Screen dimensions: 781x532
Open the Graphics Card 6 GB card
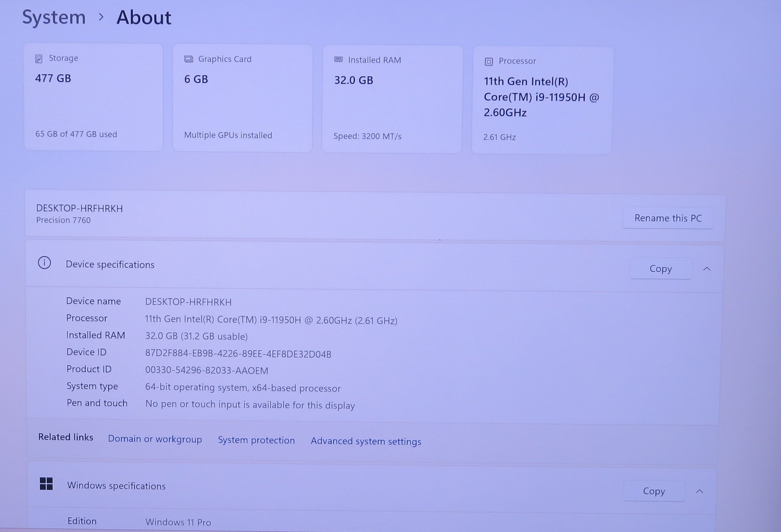coord(242,98)
